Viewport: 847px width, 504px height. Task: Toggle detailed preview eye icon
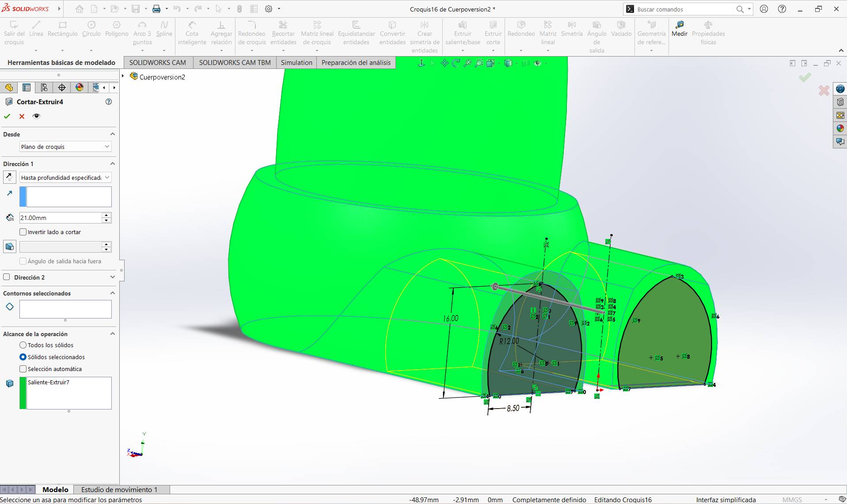36,116
